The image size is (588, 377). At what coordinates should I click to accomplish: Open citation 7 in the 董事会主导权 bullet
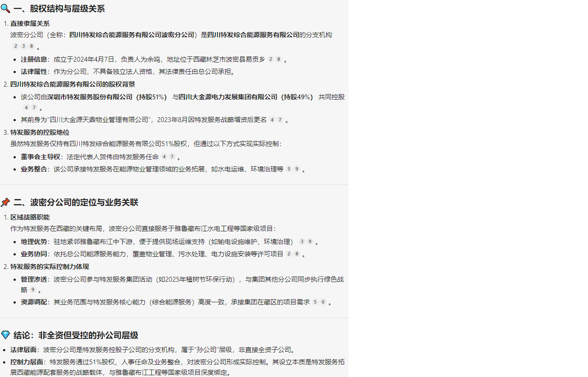click(172, 157)
